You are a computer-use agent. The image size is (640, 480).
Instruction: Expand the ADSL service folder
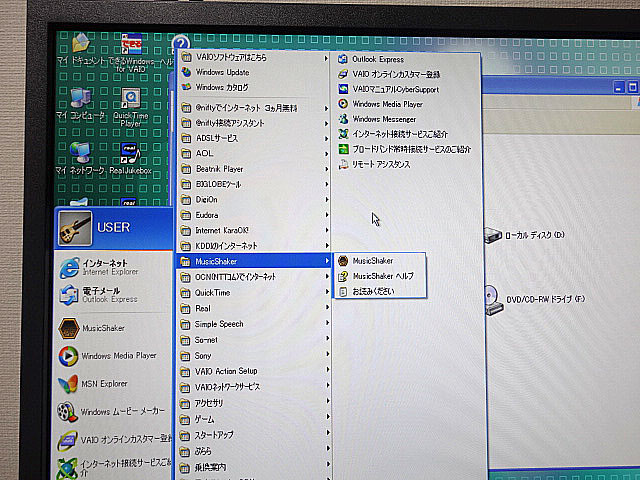[254, 138]
